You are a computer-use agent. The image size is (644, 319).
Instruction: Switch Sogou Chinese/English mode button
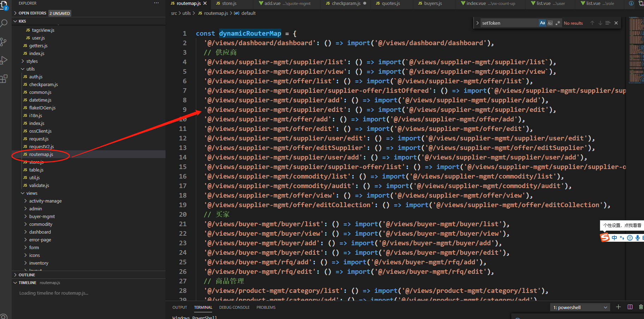click(x=614, y=238)
